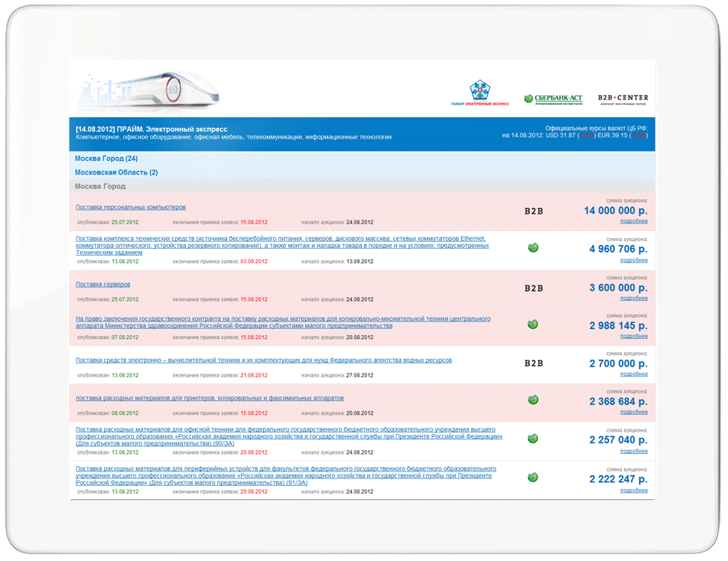Jump to Московская Область (2) section
This screenshot has height=561, width=728.
pos(116,172)
